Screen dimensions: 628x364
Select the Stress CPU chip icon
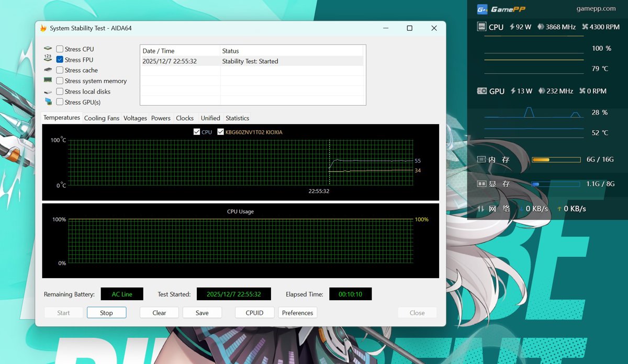click(x=48, y=48)
